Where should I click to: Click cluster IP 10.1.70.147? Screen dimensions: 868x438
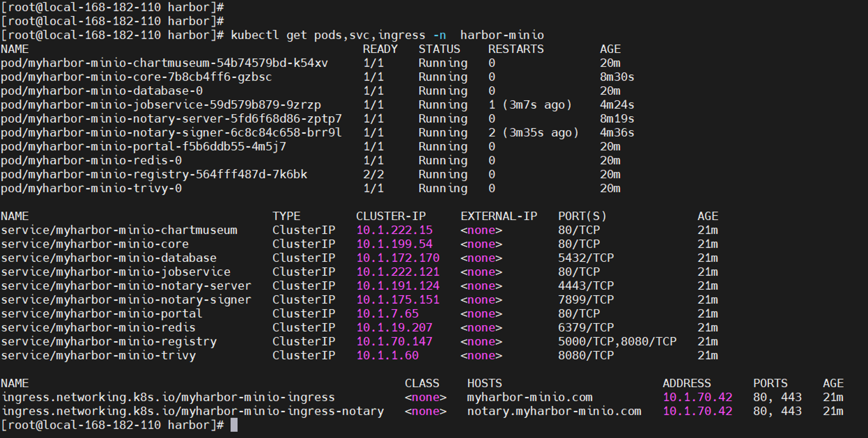(x=395, y=341)
